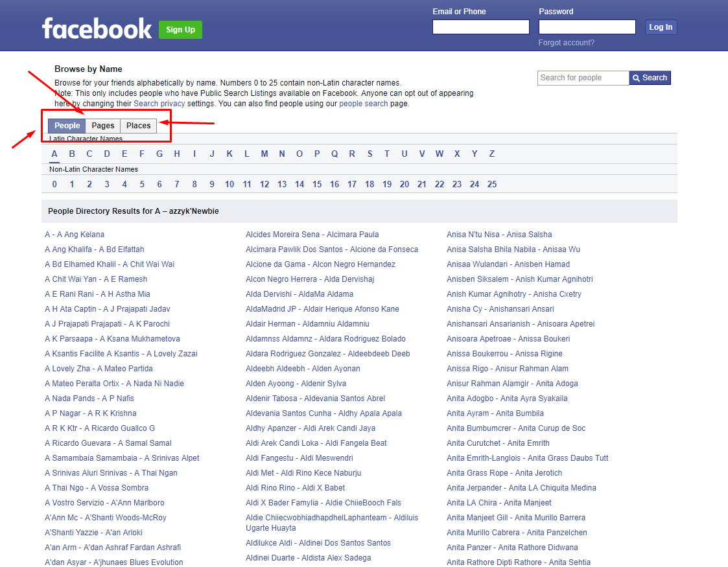Open 'A Lovely Zha - A Mateo Partida'

(x=99, y=369)
